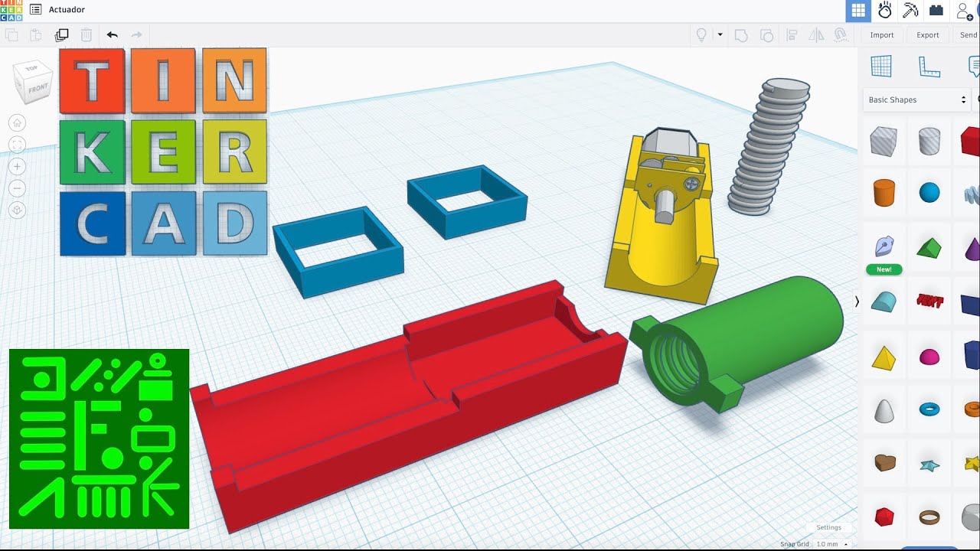Image resolution: width=980 pixels, height=551 pixels.
Task: Open Sim Lab falling-object icon
Action: pyautogui.click(x=885, y=11)
